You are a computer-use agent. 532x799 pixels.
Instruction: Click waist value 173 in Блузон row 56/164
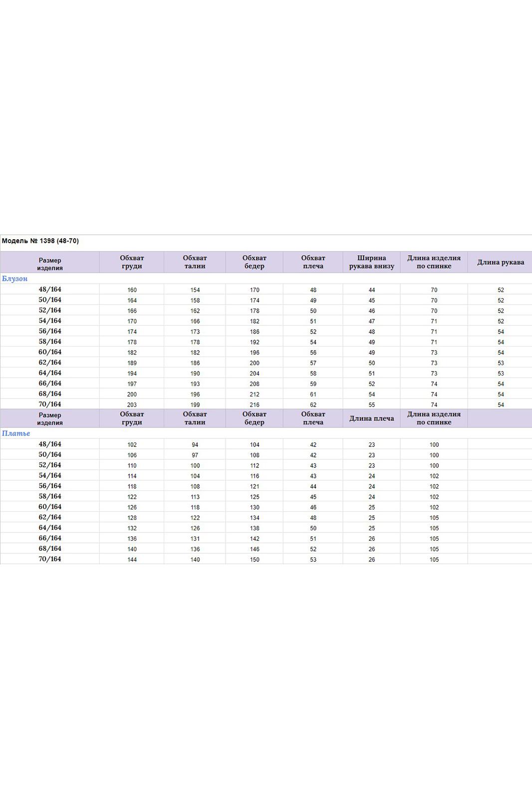195,332
